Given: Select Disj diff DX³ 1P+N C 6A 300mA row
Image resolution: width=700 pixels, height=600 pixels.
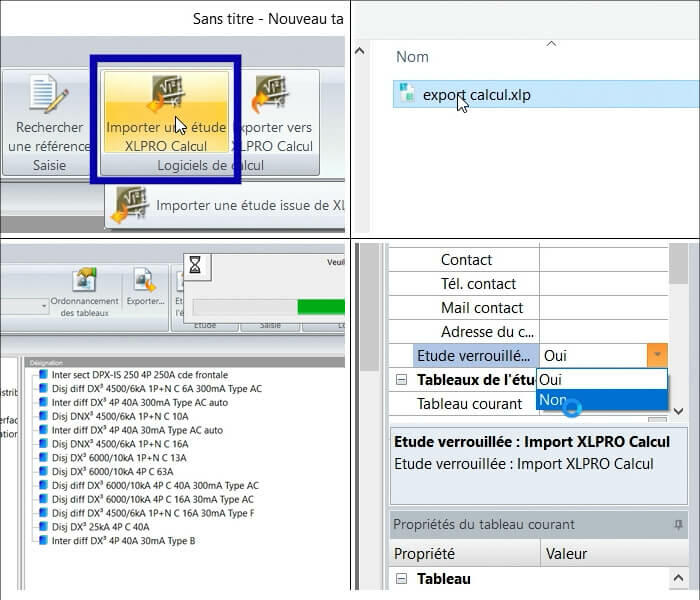Looking at the screenshot, I should [157, 388].
